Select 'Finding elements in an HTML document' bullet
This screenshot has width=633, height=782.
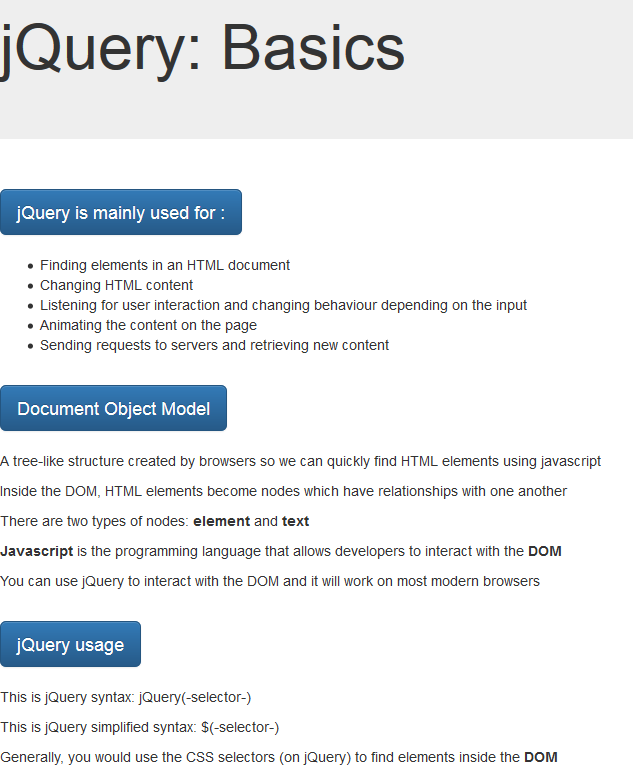click(x=165, y=265)
